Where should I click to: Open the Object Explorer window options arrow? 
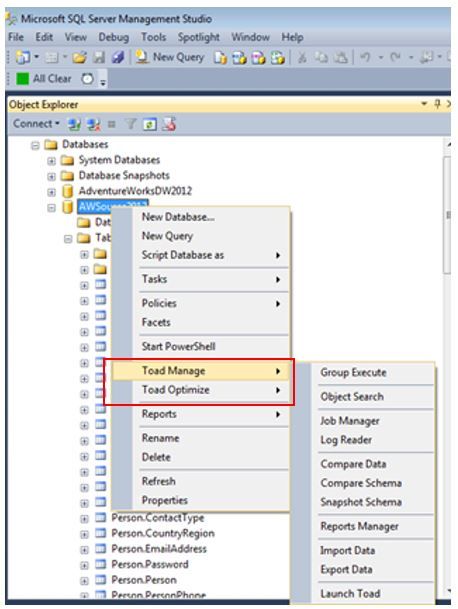tap(424, 104)
